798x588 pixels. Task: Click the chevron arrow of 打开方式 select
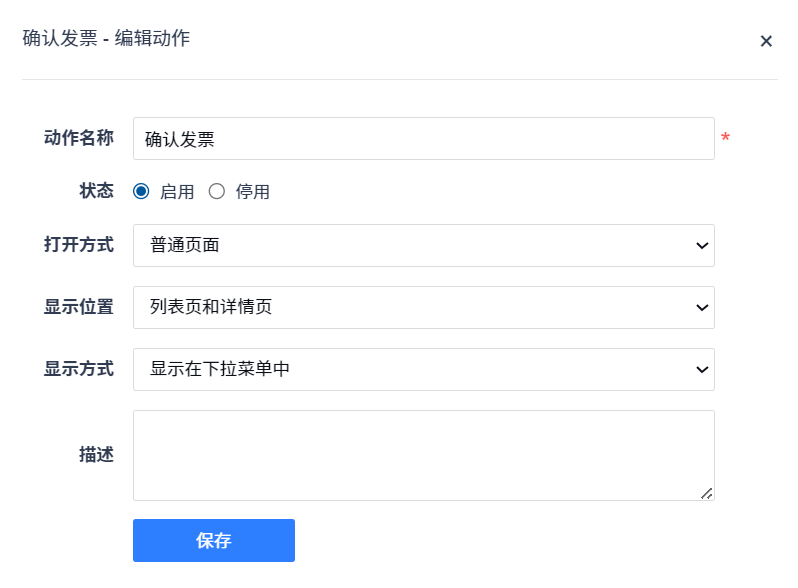tap(701, 246)
